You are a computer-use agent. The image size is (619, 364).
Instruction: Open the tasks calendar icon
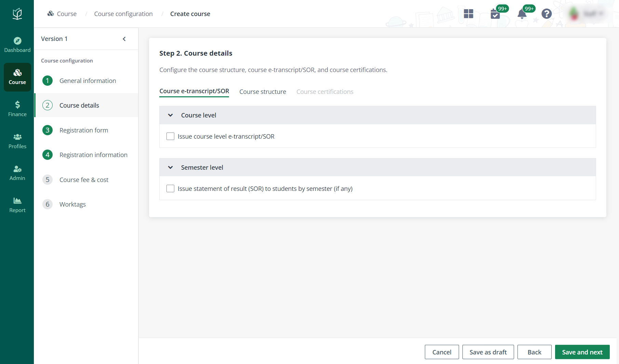tap(495, 14)
